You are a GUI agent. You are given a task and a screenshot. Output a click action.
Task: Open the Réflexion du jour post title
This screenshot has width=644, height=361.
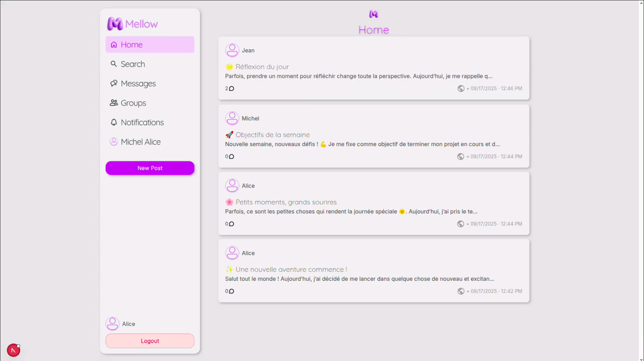[x=262, y=67]
